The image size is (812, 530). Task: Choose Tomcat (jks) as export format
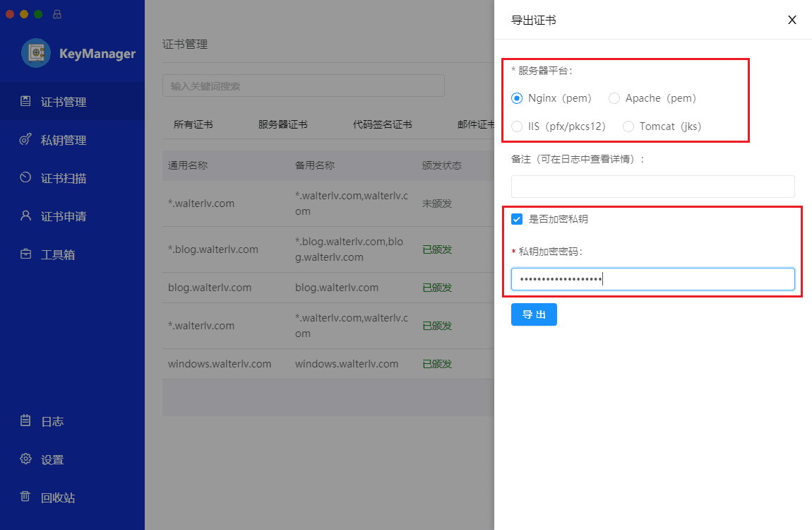[628, 126]
